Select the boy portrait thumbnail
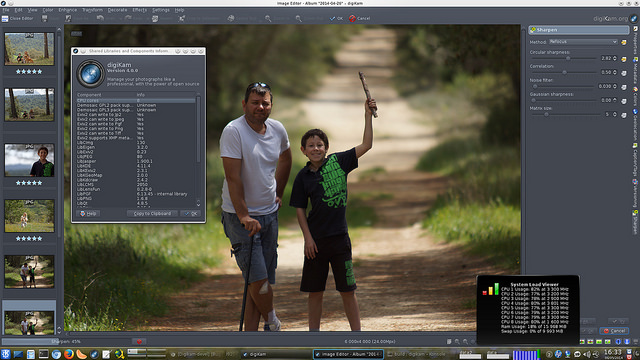640x360 pixels. click(x=29, y=160)
